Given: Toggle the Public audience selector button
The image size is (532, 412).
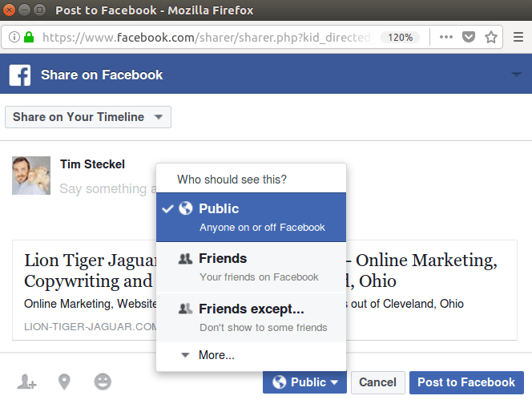Looking at the screenshot, I should coord(304,382).
